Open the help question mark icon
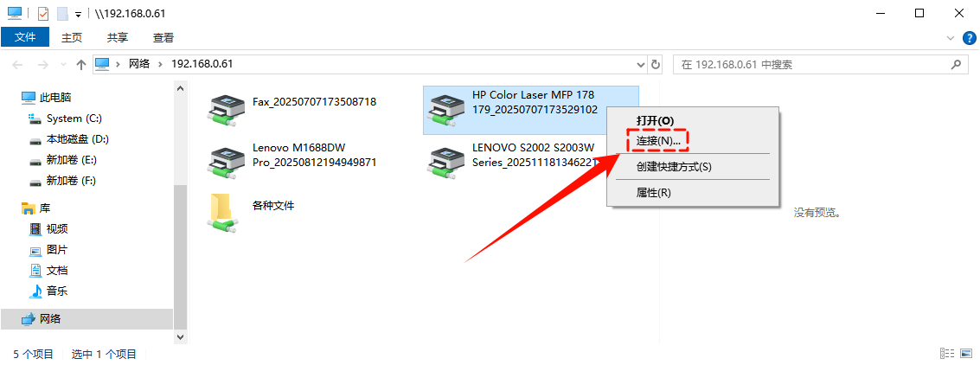Image resolution: width=980 pixels, height=365 pixels. click(x=966, y=37)
